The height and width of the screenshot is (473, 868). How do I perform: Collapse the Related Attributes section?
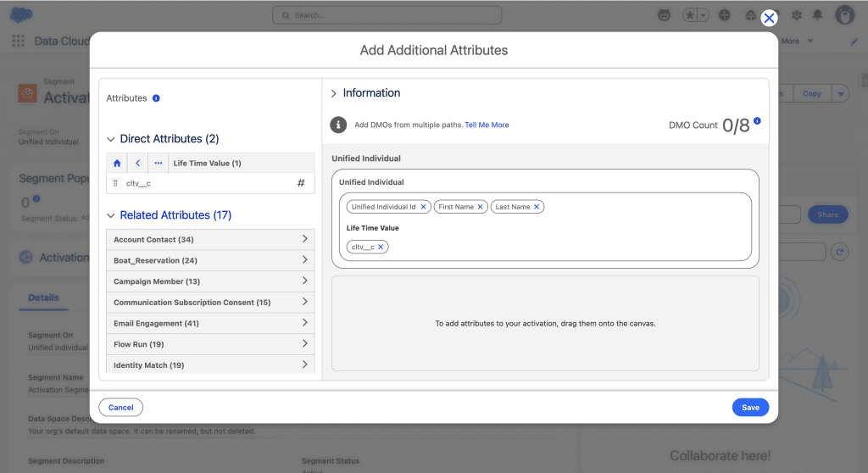click(x=111, y=215)
